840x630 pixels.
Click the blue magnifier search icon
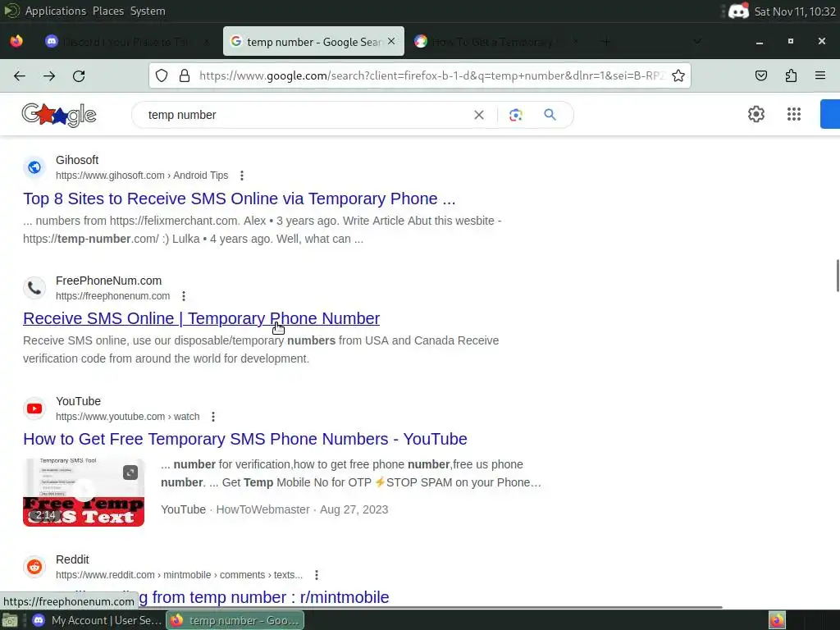(x=550, y=114)
